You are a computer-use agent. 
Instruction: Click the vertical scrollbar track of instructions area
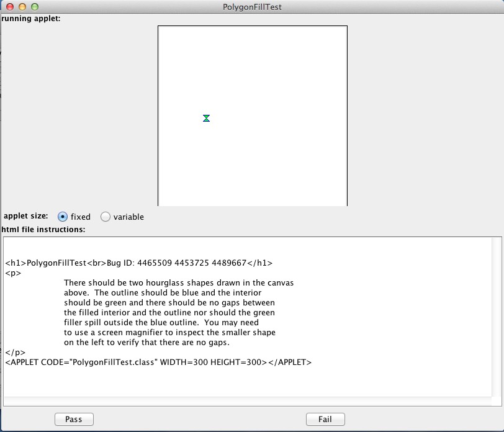tap(497, 317)
